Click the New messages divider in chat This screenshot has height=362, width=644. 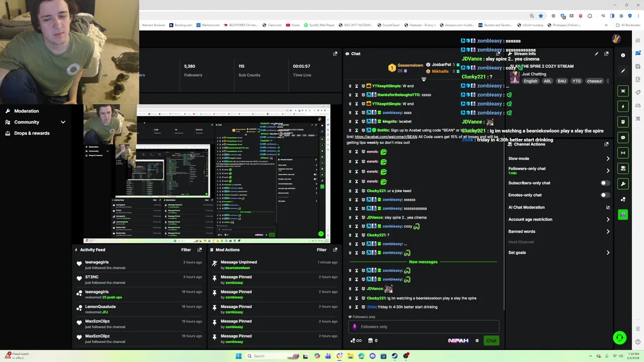coord(423,262)
